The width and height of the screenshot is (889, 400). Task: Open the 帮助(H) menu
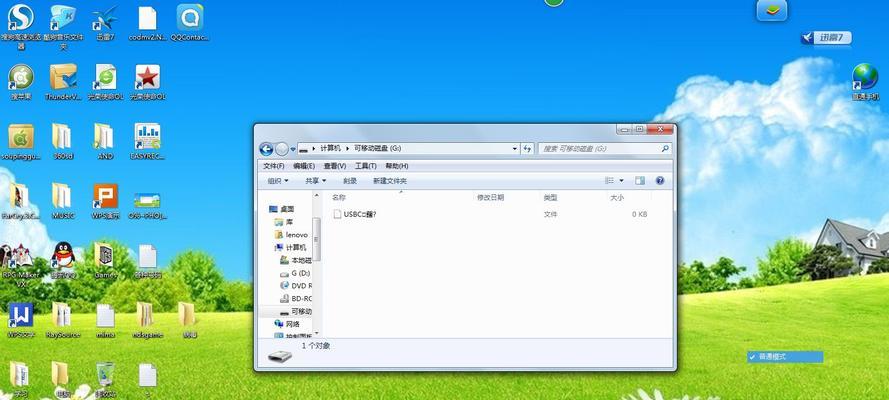(x=397, y=166)
